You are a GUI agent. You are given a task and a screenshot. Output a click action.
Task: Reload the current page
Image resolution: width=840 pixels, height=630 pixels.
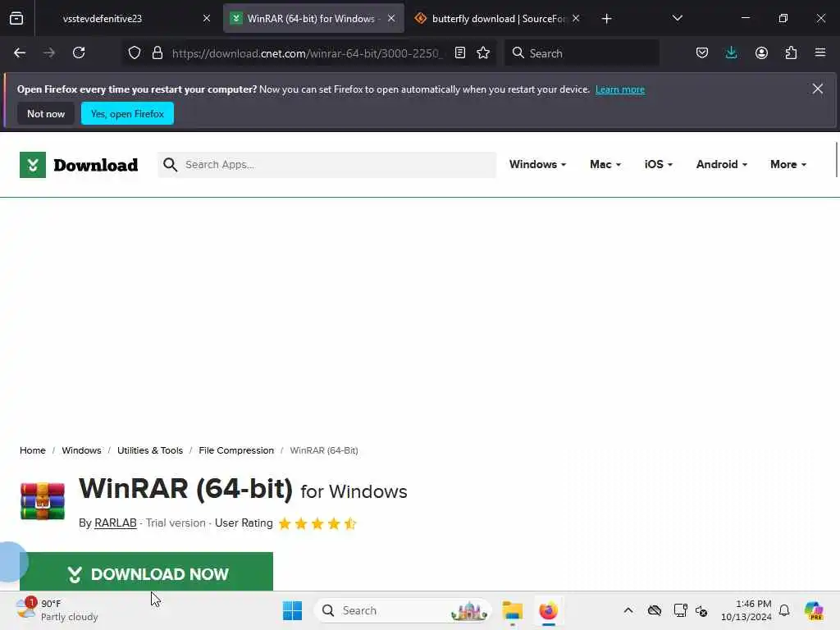click(x=79, y=53)
